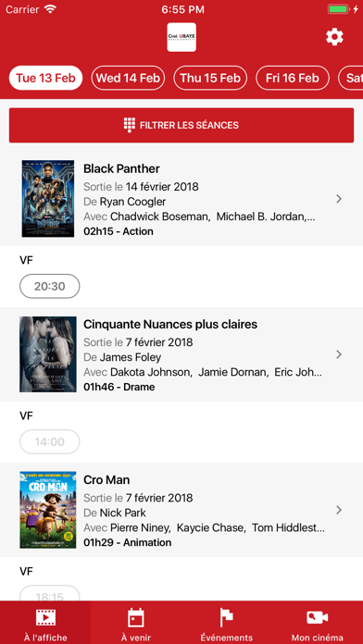Open settings via the gear icon
Screen dimensions: 363x644
click(334, 37)
